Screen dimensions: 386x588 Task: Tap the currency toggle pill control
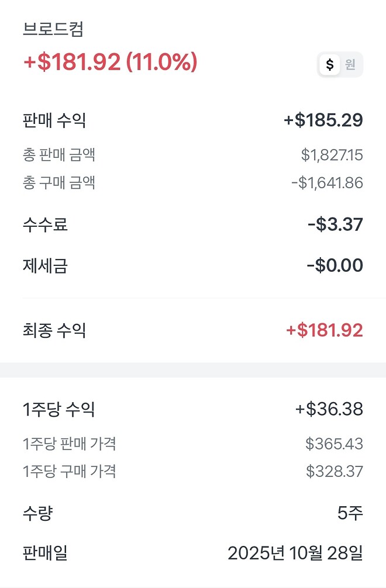click(x=339, y=64)
